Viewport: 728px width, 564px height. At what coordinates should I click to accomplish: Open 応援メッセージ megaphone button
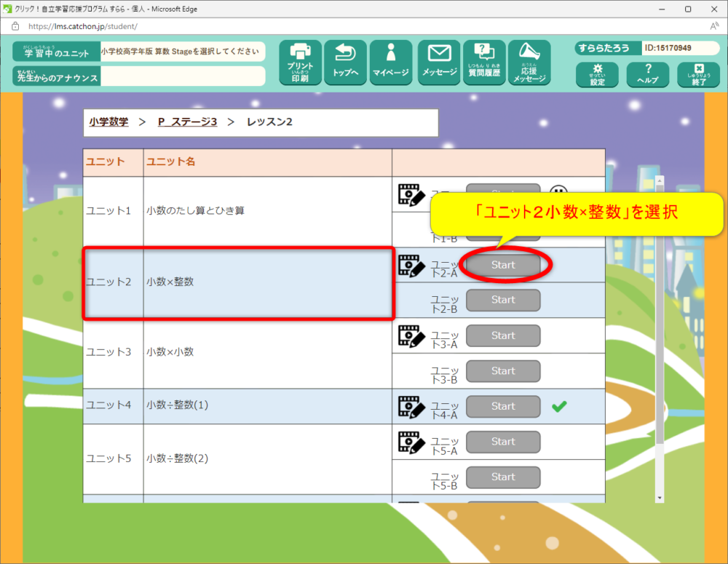[529, 62]
